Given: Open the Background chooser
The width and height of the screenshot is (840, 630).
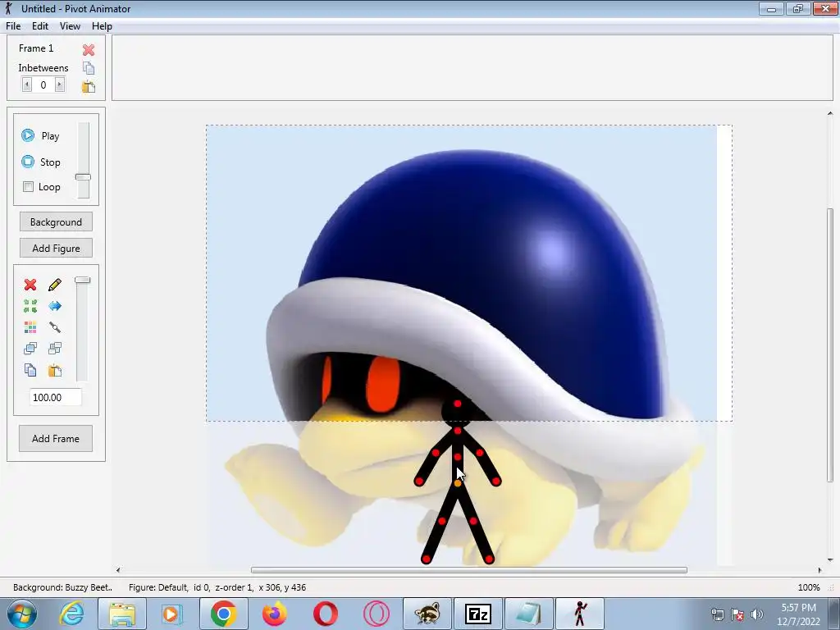Looking at the screenshot, I should click(x=56, y=221).
